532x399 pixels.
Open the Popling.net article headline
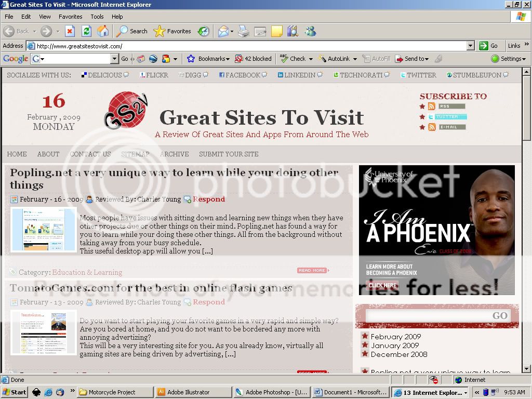(174, 179)
